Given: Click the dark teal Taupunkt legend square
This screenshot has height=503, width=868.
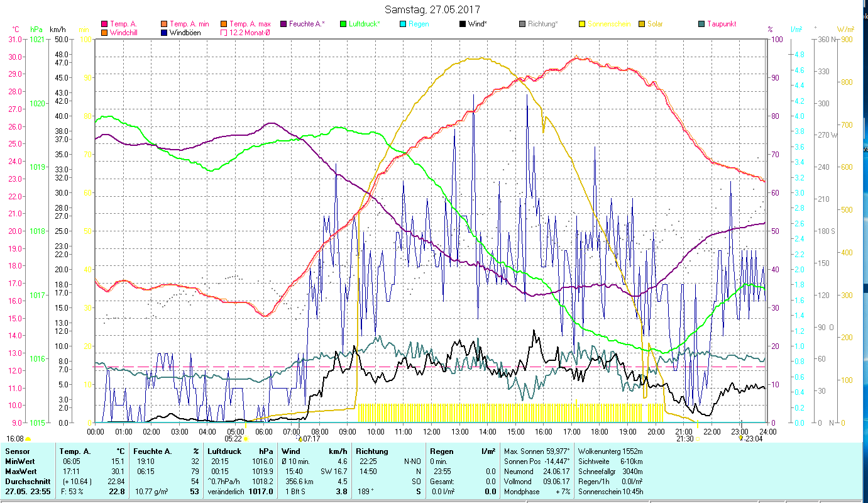Looking at the screenshot, I should tap(701, 24).
